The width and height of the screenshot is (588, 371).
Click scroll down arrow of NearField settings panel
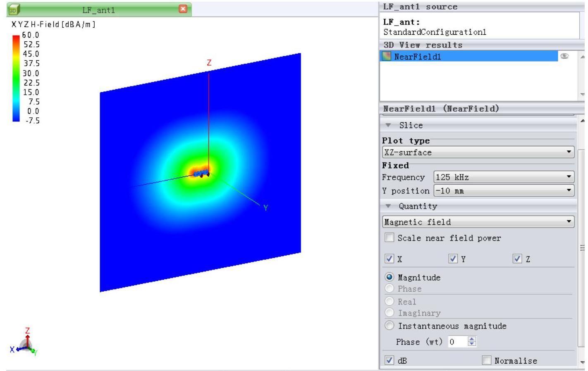582,362
